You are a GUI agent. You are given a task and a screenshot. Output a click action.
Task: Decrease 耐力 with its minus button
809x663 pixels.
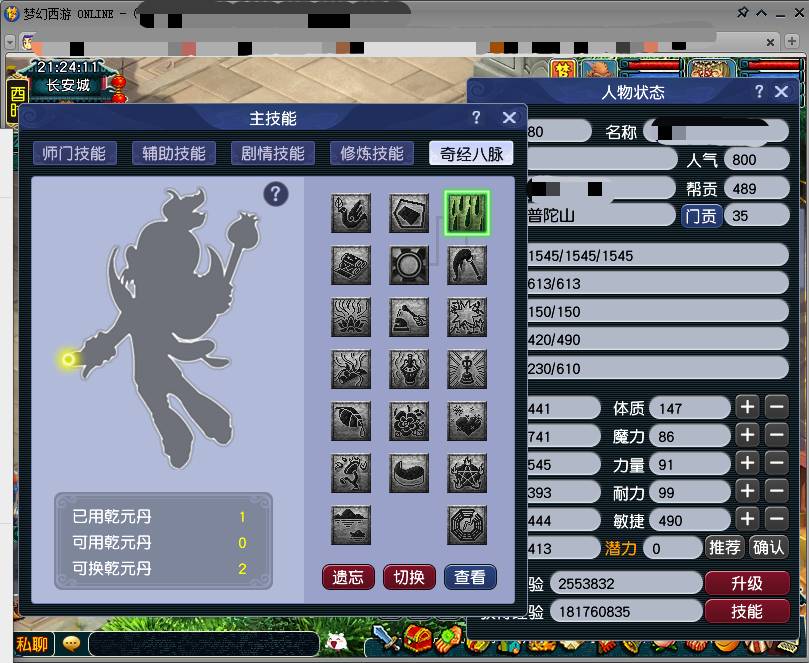click(776, 491)
